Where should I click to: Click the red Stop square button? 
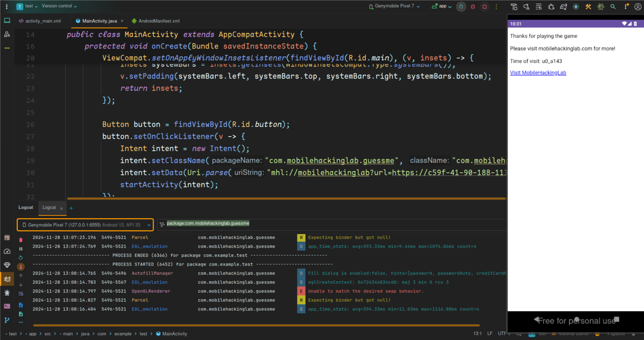484,7
